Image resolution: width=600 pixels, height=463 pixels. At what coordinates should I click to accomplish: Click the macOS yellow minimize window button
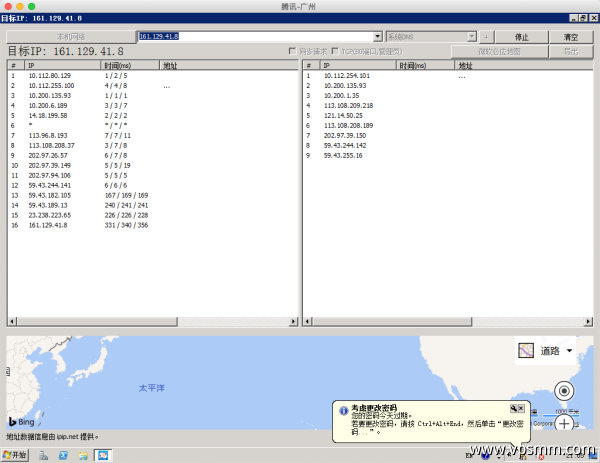(20, 6)
